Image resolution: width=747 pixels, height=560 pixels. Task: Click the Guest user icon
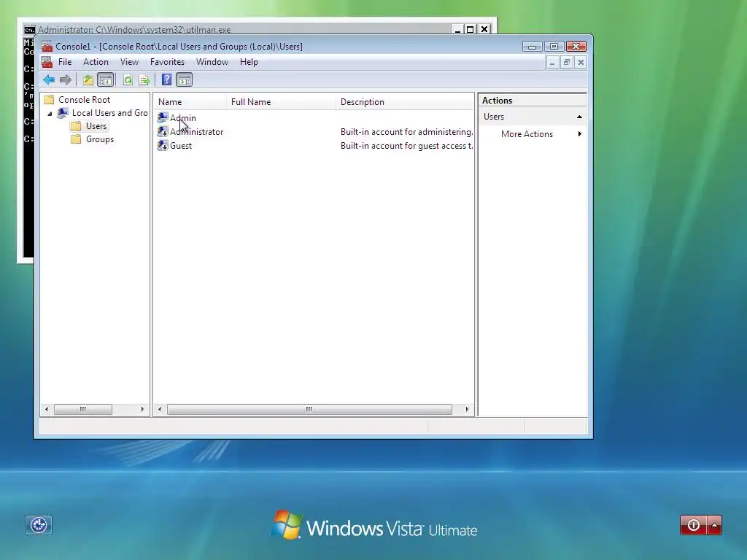point(163,145)
